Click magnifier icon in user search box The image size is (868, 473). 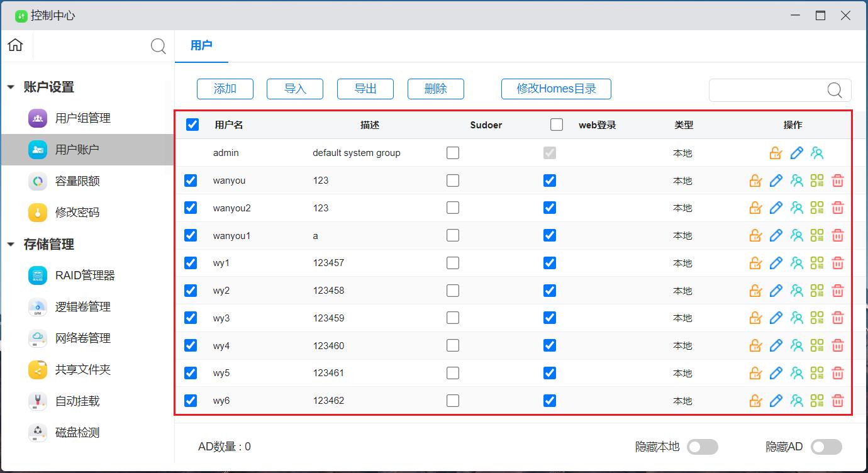834,90
